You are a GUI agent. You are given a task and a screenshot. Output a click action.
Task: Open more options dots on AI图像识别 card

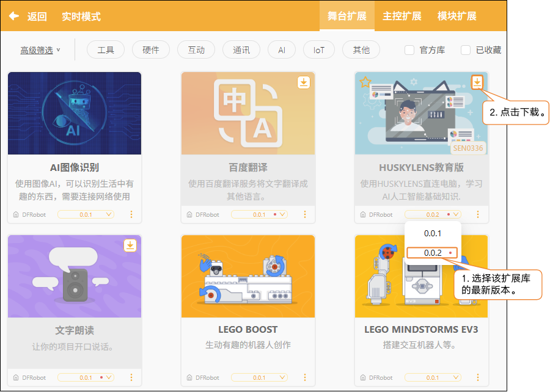[131, 214]
